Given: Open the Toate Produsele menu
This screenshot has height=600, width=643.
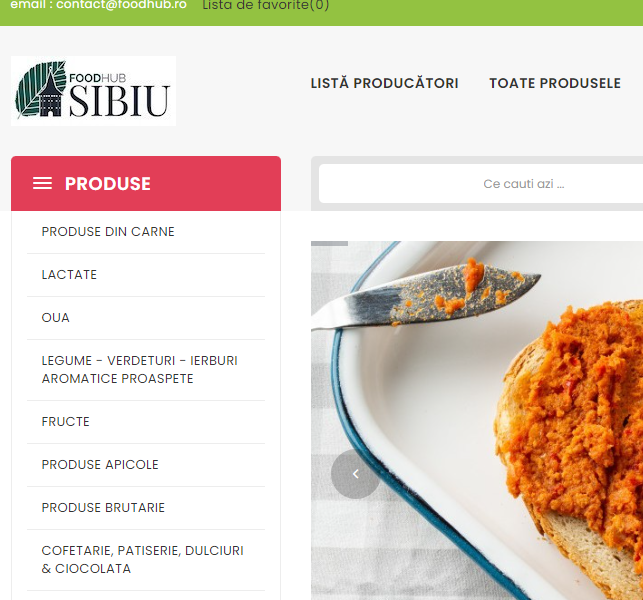Looking at the screenshot, I should click(x=555, y=83).
